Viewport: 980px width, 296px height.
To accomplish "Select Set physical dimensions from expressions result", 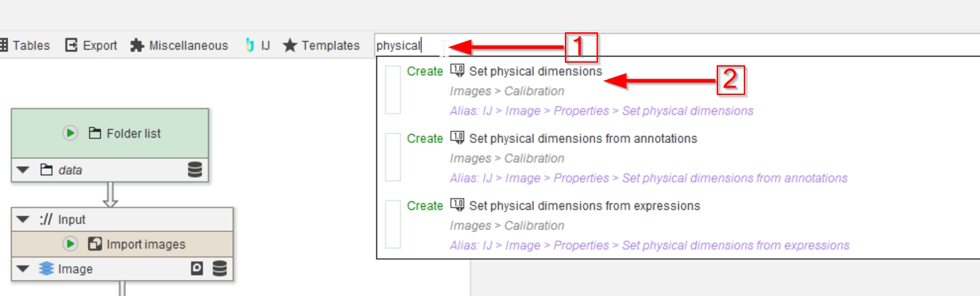I will click(584, 206).
